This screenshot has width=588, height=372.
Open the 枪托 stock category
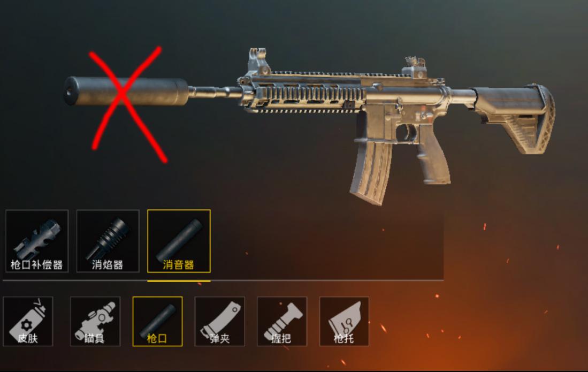pyautogui.click(x=344, y=321)
